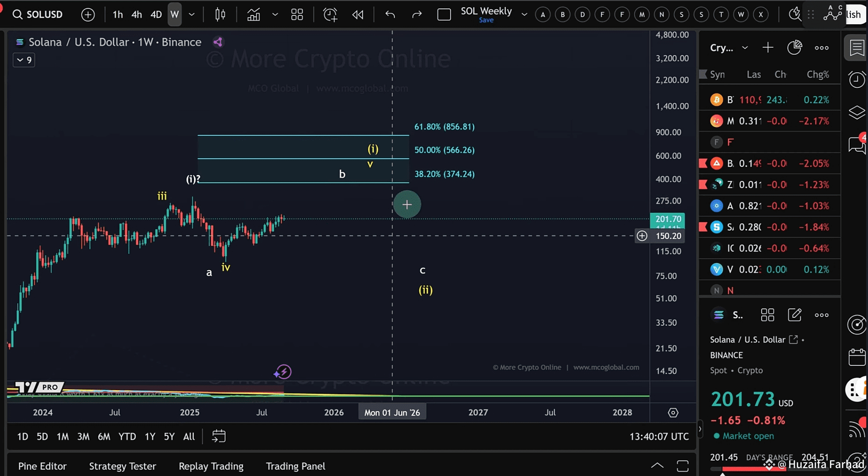Open the Strategy Tester tab
Screen dimensions: 868x476
[x=123, y=466]
